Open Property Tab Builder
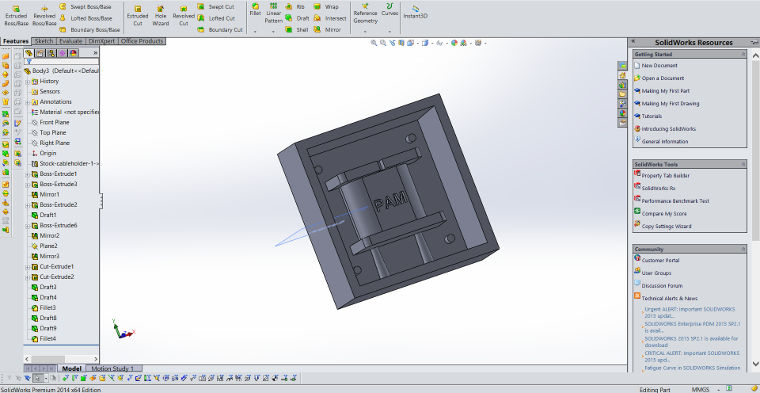760x393 pixels. (x=665, y=175)
